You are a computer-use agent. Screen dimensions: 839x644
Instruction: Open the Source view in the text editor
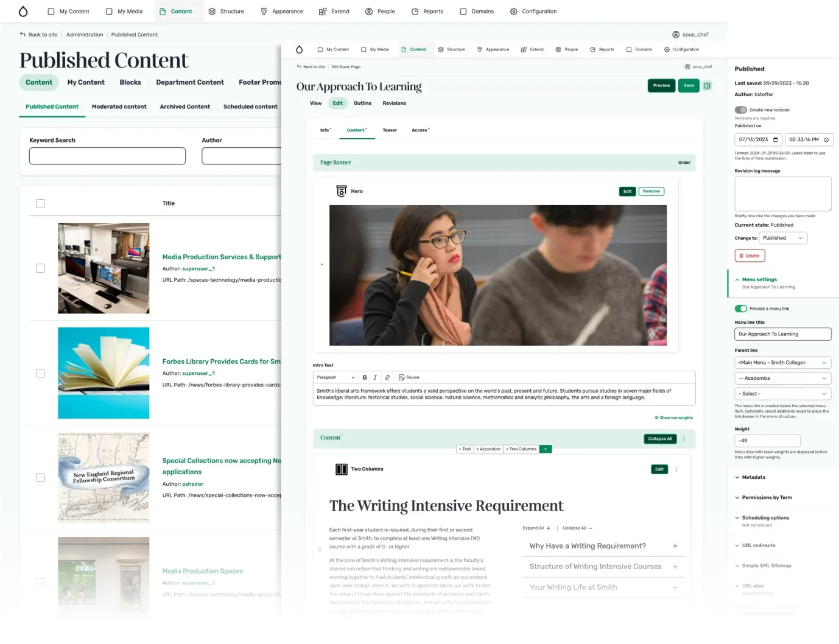[409, 377]
